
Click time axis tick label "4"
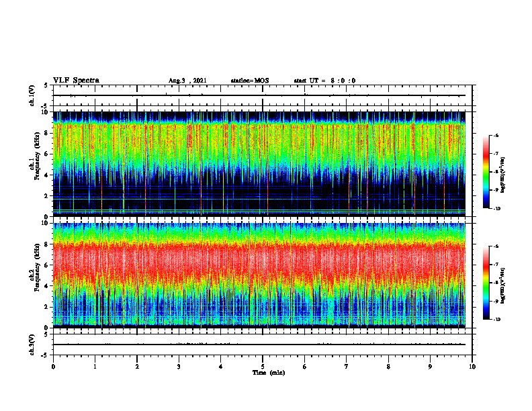[x=221, y=367]
